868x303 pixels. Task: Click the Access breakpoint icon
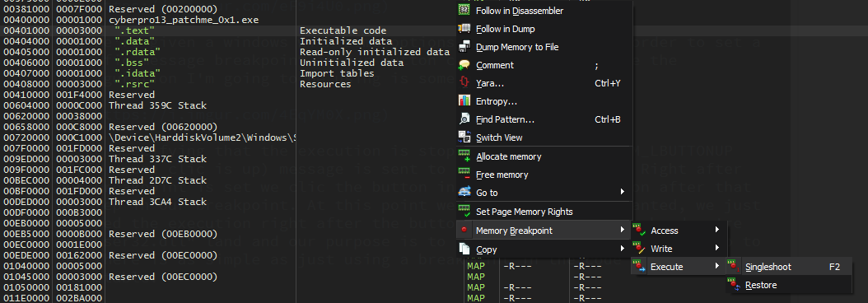640,231
